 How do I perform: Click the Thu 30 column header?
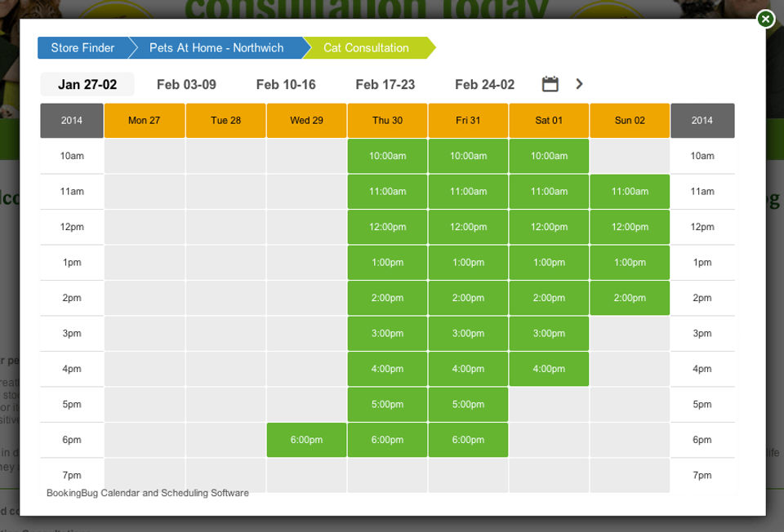[387, 121]
